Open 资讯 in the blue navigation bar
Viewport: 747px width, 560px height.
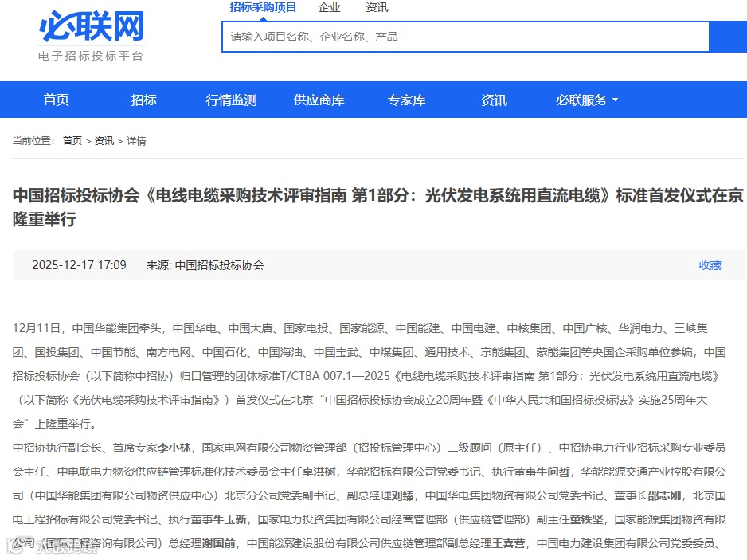(494, 100)
